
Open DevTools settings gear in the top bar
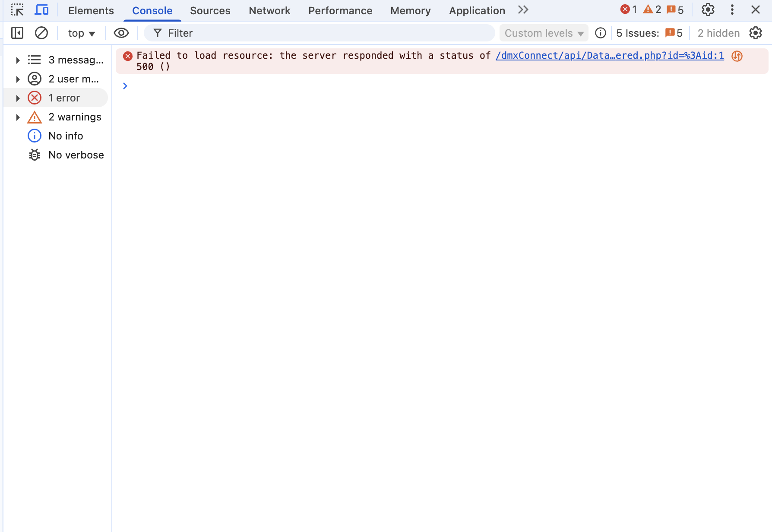coord(708,10)
